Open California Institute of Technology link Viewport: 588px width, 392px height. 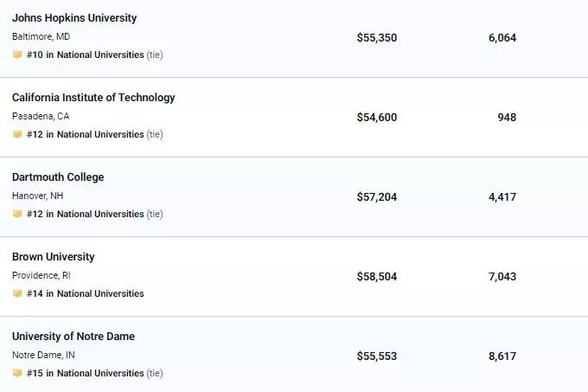point(93,98)
